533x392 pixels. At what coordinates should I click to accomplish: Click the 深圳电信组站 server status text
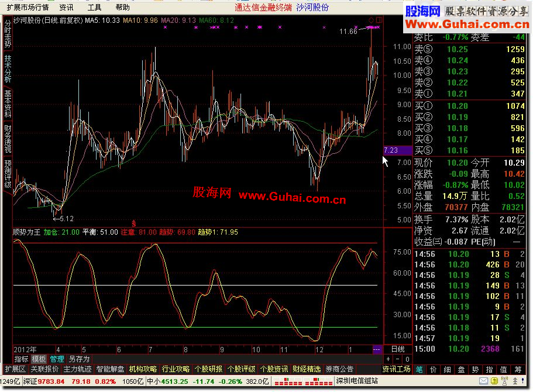tap(357, 381)
